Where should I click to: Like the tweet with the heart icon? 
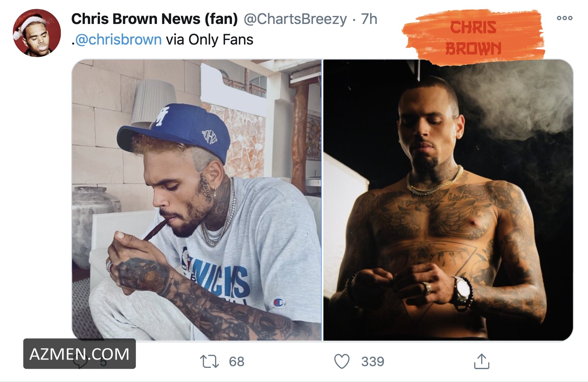pyautogui.click(x=342, y=361)
